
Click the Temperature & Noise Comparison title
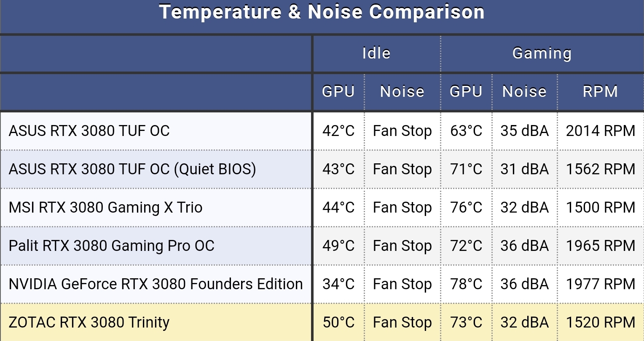coord(322,12)
